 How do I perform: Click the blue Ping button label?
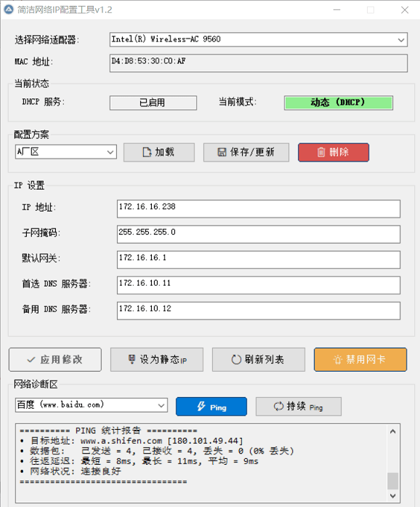pos(218,407)
